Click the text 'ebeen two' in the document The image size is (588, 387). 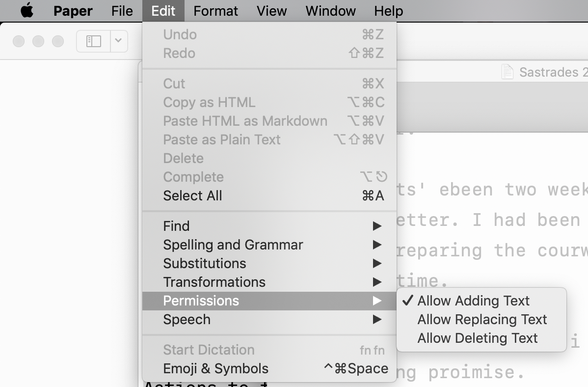point(488,190)
